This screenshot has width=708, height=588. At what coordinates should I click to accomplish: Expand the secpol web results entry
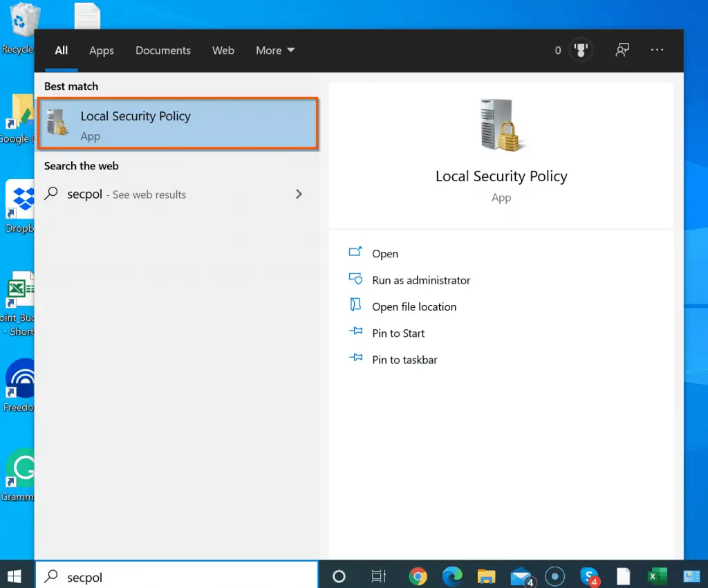[x=299, y=194]
